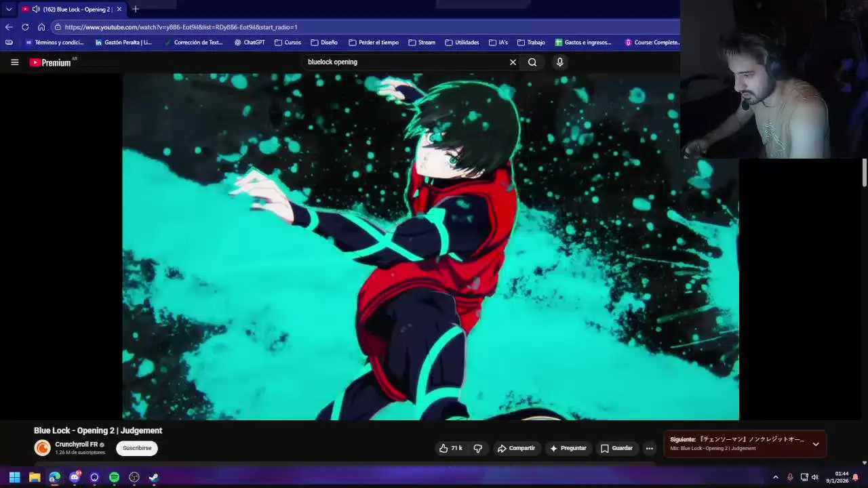The width and height of the screenshot is (868, 488).
Task: Open Course: Complete... bookmark
Action: pos(652,43)
